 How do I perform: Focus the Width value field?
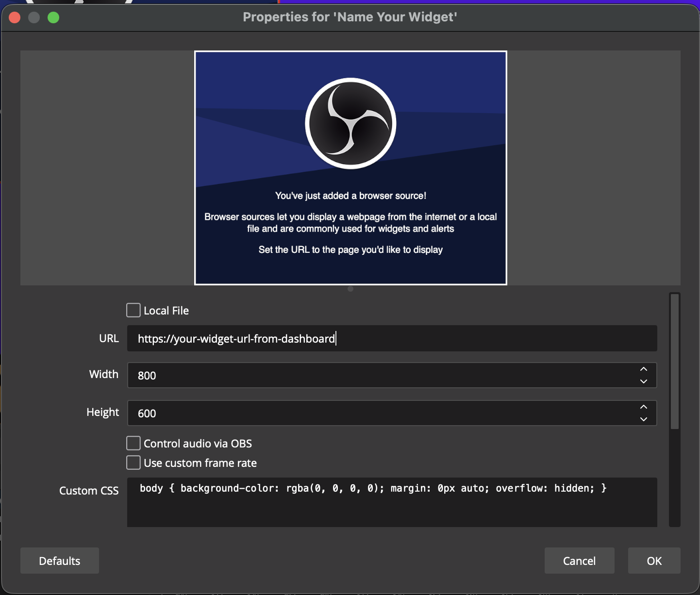(379, 375)
